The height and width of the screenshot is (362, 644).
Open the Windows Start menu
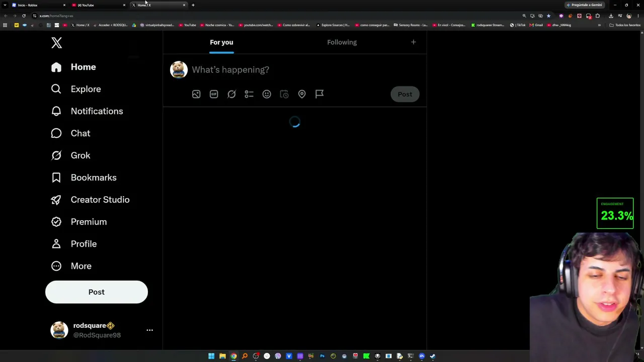211,356
